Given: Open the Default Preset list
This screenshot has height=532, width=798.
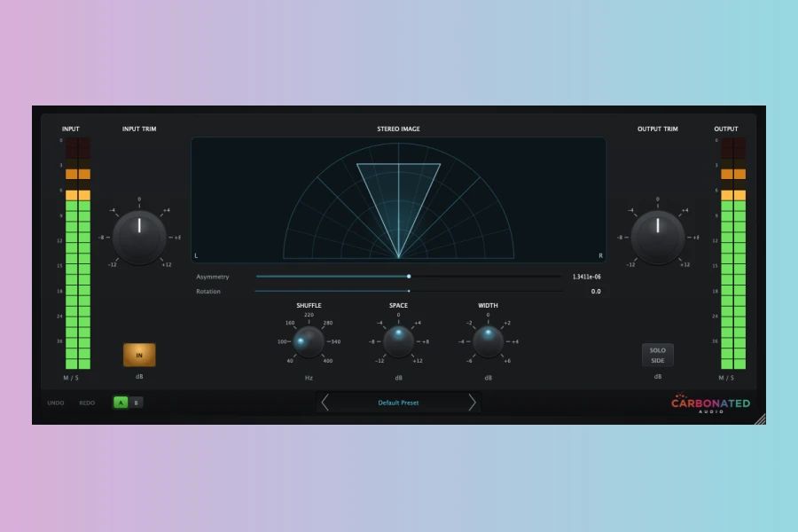Looking at the screenshot, I should coord(398,403).
